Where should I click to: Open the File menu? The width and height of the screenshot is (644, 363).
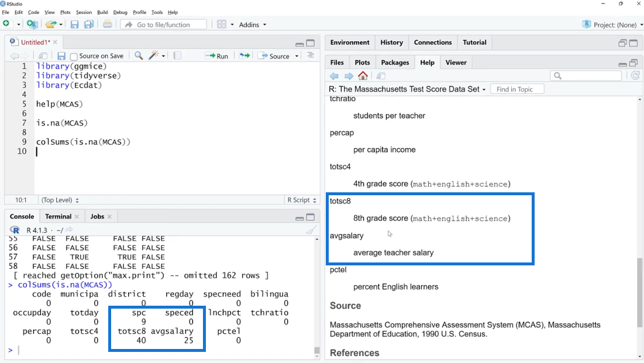5,12
